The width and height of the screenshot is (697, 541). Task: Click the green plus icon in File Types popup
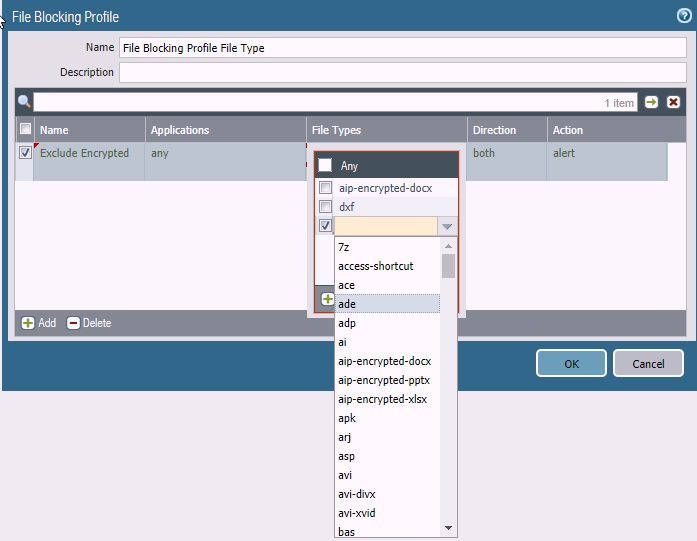[327, 299]
